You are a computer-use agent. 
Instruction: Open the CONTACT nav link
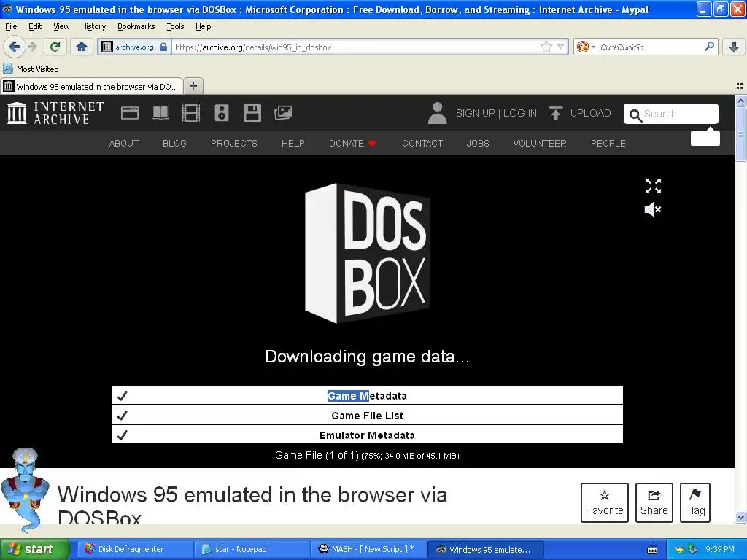click(x=422, y=144)
